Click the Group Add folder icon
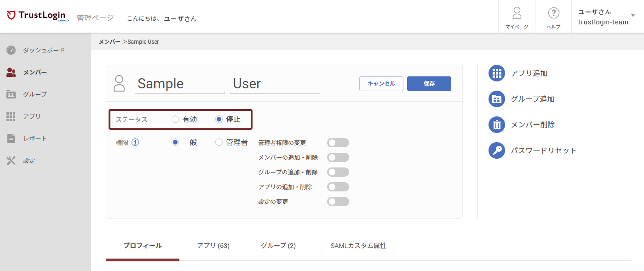The height and width of the screenshot is (271, 644). 496,99
